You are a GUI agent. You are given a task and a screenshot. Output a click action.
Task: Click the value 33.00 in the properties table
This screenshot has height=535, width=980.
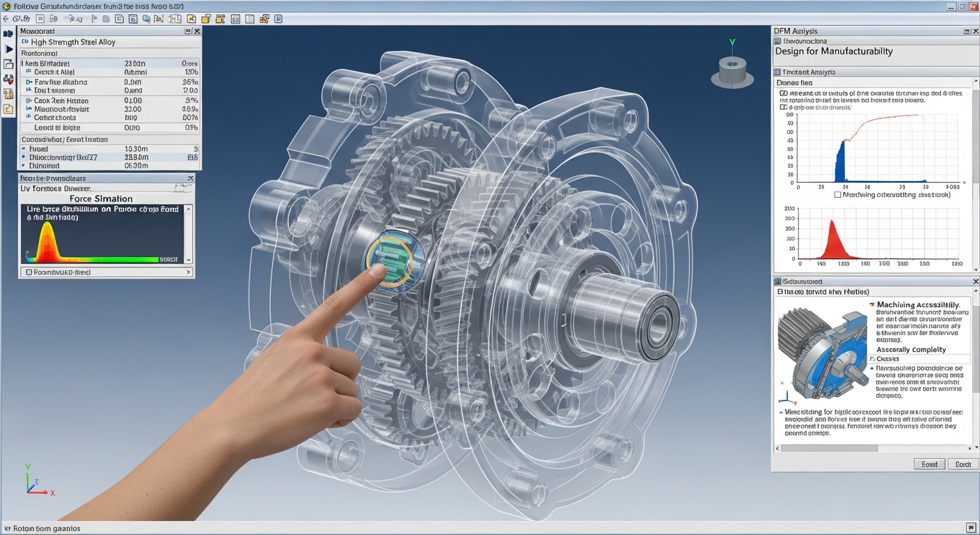pos(133,109)
